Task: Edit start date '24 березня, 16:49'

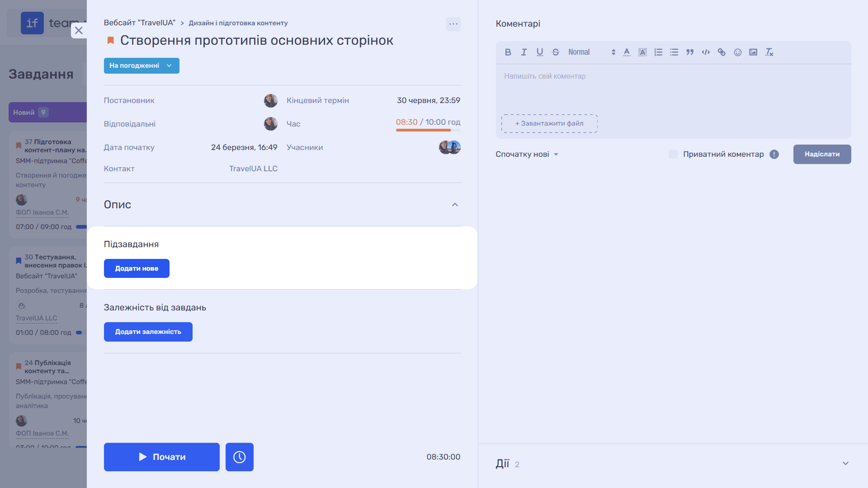Action: 244,148
